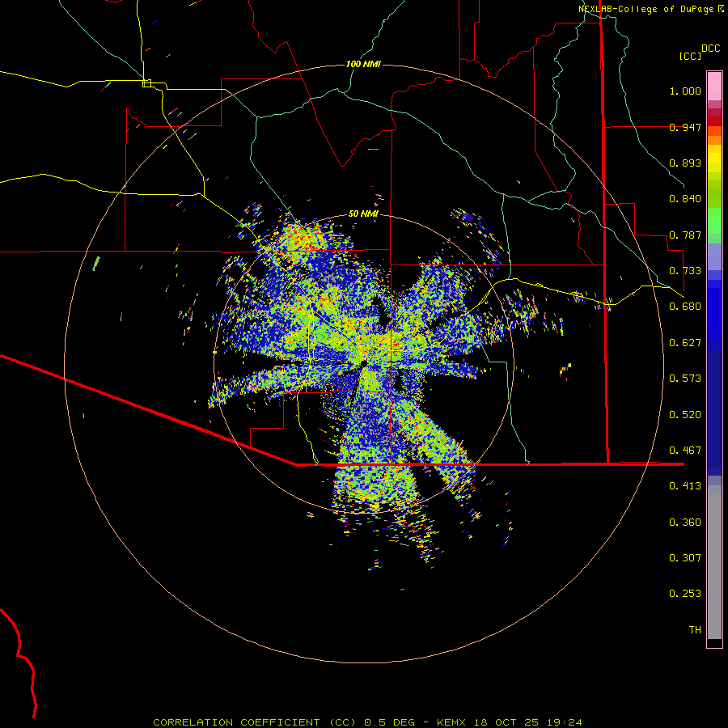Screen dimensions: 728x728
Task: Click the 0.467 legend value
Action: pyautogui.click(x=685, y=451)
